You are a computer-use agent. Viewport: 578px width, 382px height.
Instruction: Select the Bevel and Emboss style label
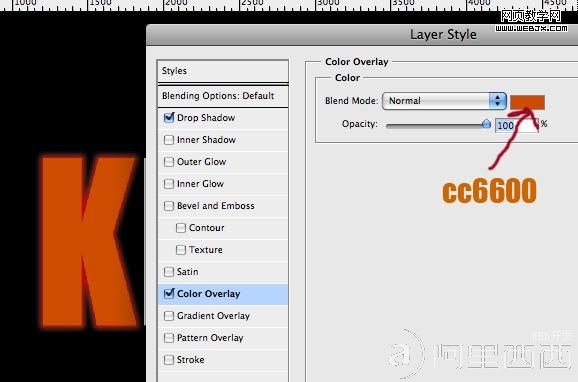(x=216, y=206)
